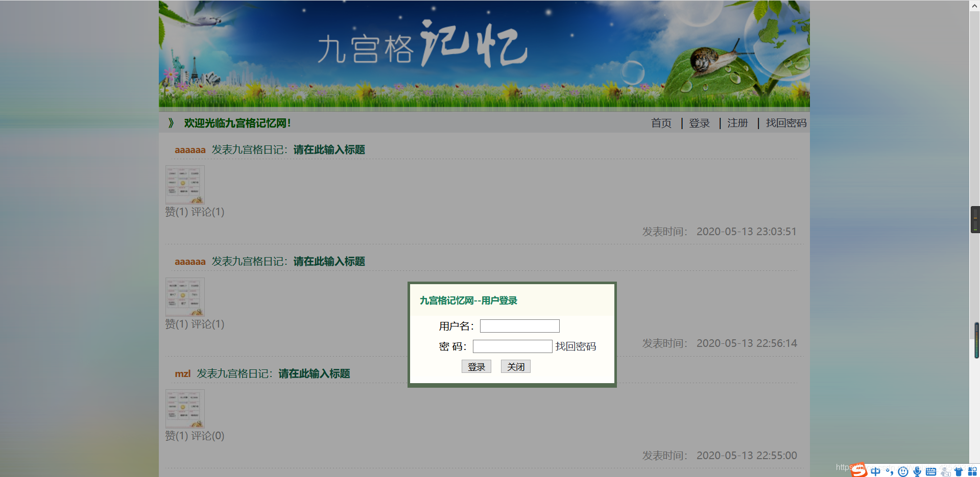Click the 用户名 input field
This screenshot has height=477, width=980.
pyautogui.click(x=519, y=325)
